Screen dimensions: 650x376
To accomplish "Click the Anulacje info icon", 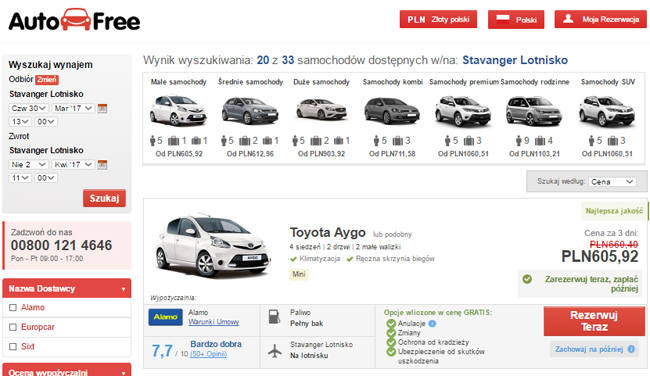I will pos(432,323).
